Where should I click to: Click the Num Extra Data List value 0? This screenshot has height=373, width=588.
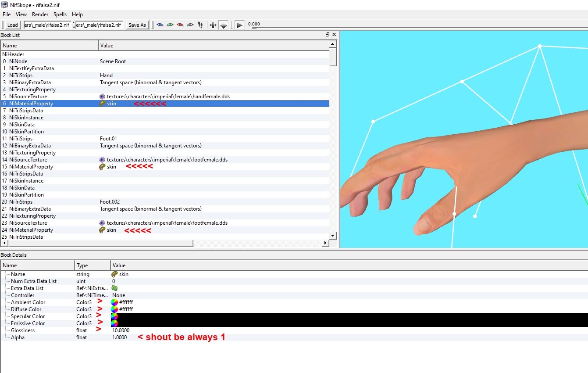coord(114,281)
